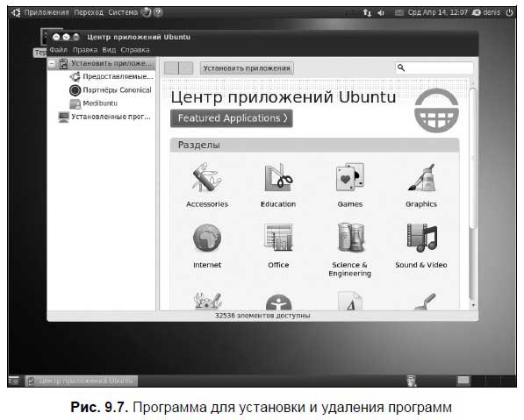
Task: Click the show desktop icon in bottom panel
Action: click(14, 381)
